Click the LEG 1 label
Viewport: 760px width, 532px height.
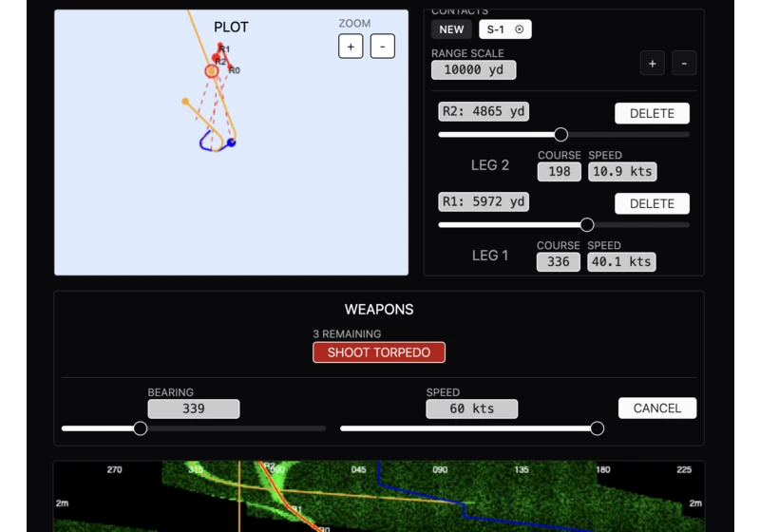(x=490, y=256)
